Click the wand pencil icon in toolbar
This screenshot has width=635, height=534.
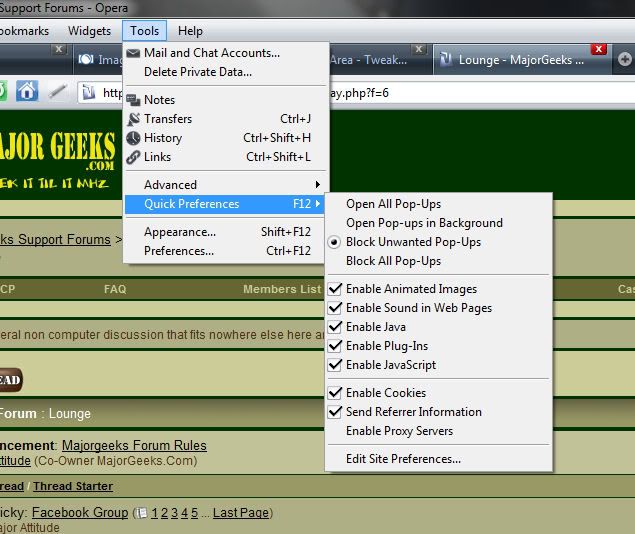coord(57,92)
